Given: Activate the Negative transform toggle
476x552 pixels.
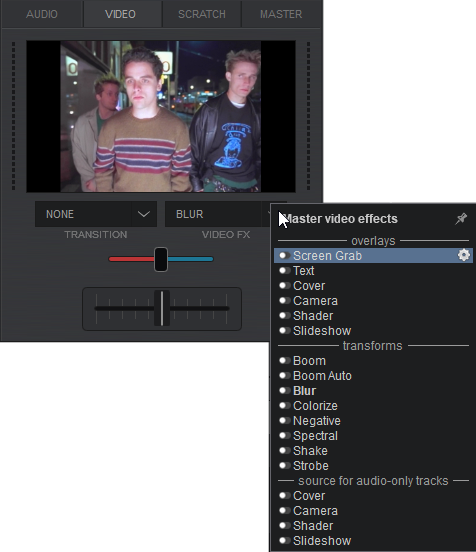Looking at the screenshot, I should 284,420.
